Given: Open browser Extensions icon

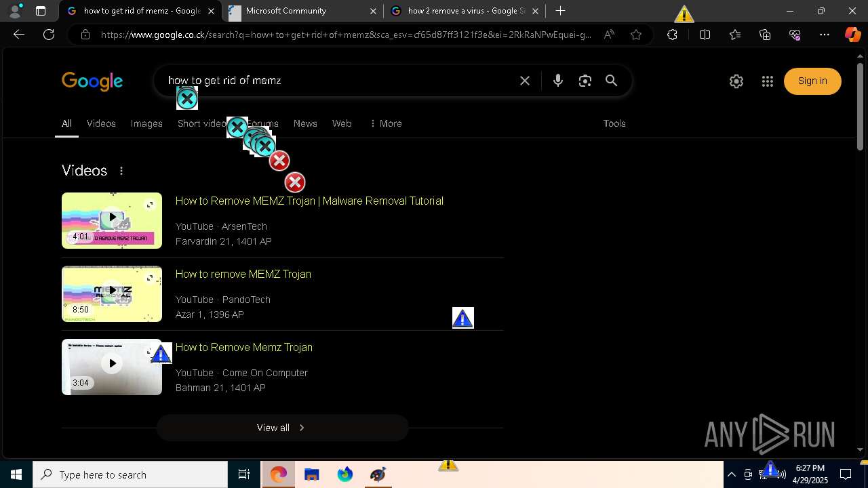Looking at the screenshot, I should [672, 35].
